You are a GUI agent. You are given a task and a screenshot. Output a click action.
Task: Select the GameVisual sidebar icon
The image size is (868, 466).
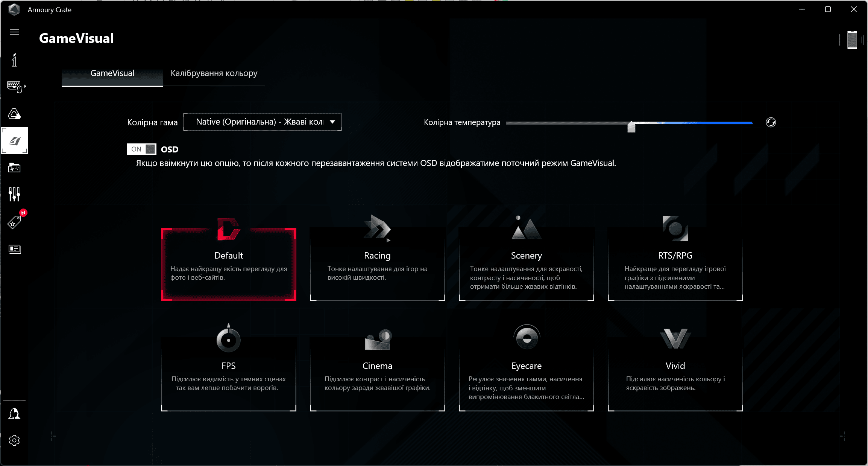coord(14,140)
